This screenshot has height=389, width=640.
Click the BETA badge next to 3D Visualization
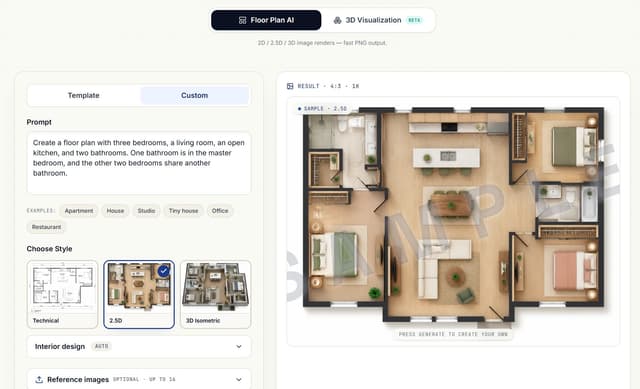point(414,20)
